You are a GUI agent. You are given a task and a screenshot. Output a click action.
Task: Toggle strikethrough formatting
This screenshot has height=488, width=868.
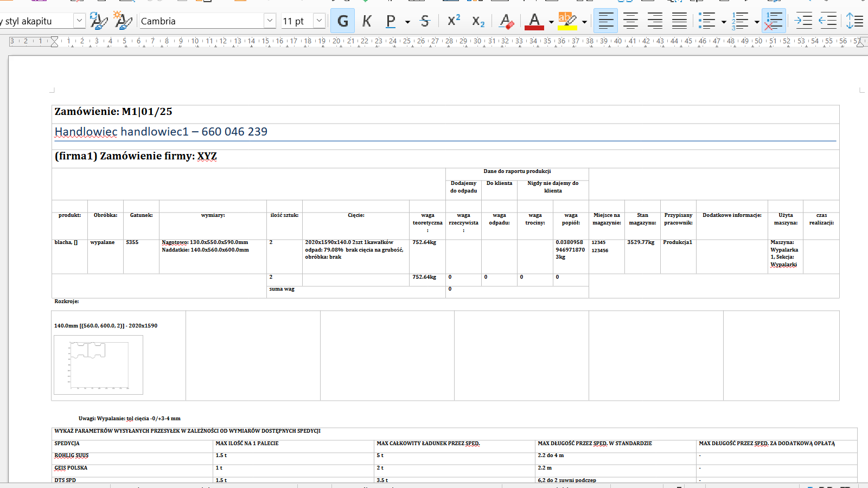point(425,21)
